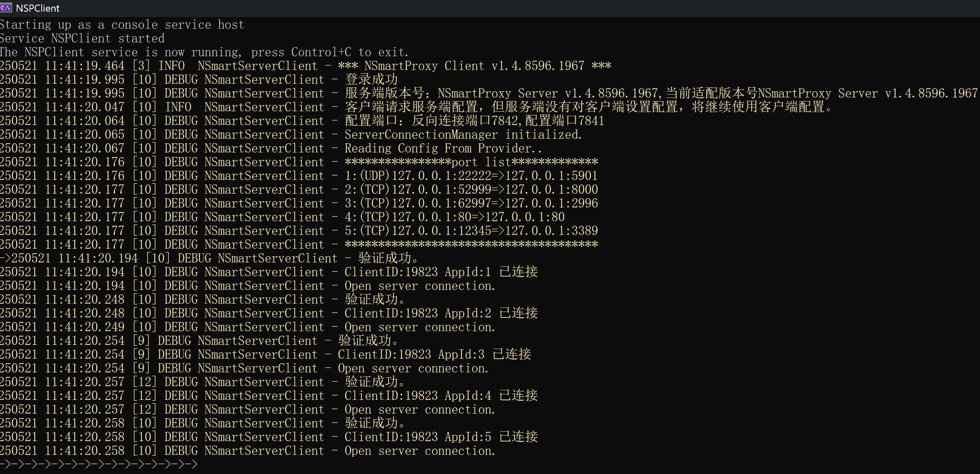Click the '->250521 11:41:20.194' 验证成功 line
This screenshot has width=980, height=474.
pos(209,259)
